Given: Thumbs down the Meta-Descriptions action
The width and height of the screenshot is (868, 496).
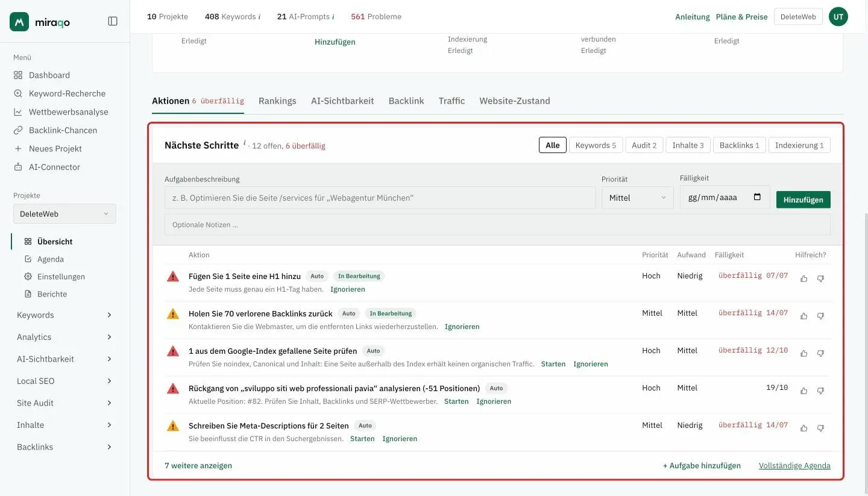Looking at the screenshot, I should tap(820, 429).
